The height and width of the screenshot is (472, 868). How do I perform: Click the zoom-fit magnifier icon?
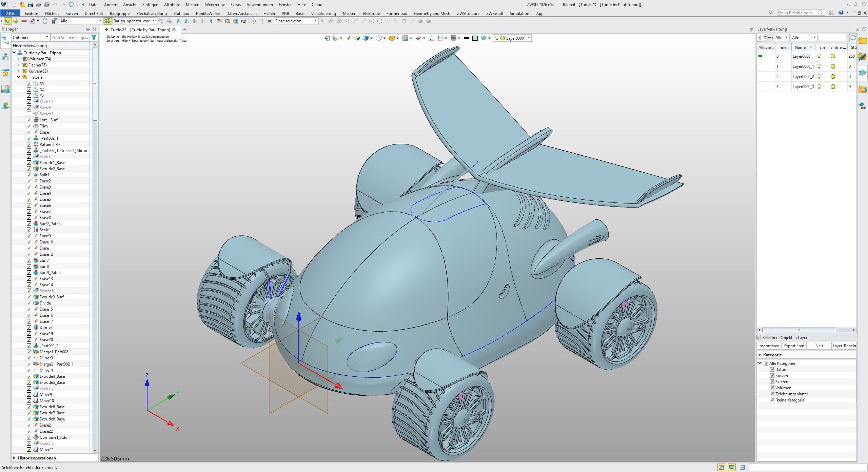tap(405, 38)
